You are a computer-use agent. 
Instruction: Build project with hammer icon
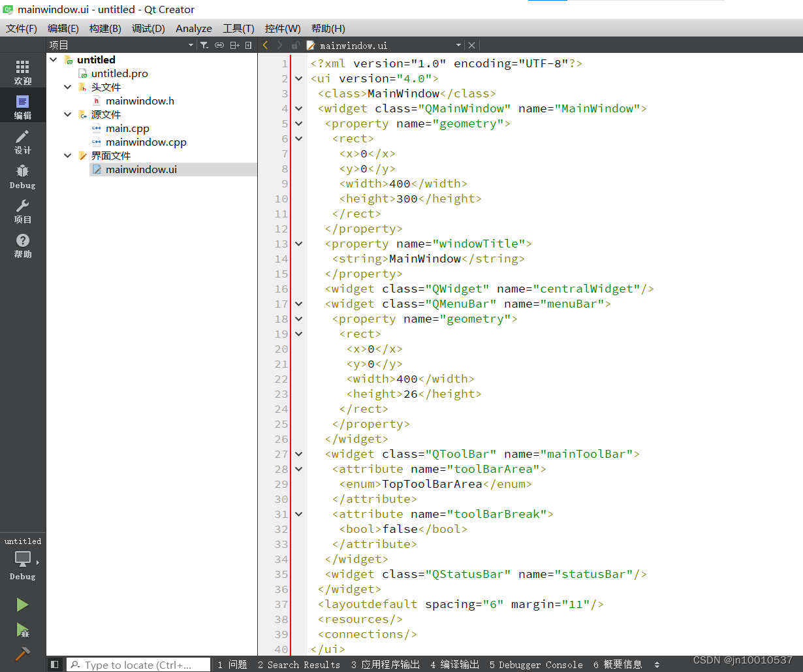point(23,654)
